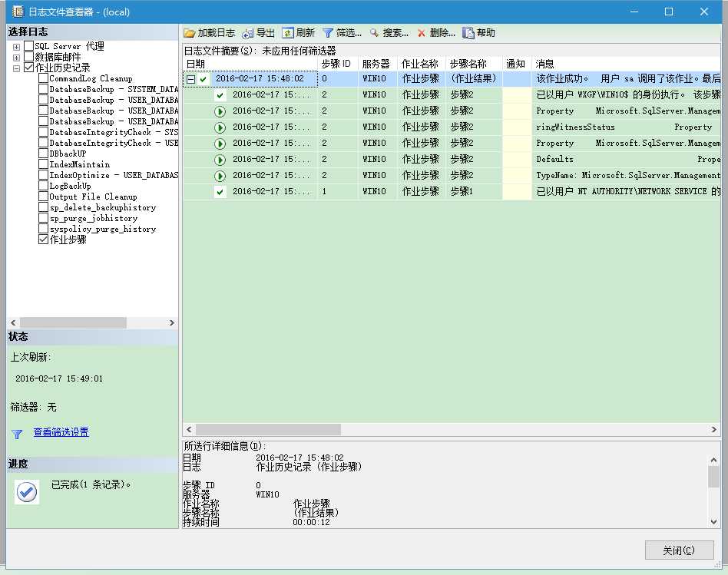Click the completed checkmark icon under 进度
This screenshot has height=575, width=728.
tap(27, 492)
